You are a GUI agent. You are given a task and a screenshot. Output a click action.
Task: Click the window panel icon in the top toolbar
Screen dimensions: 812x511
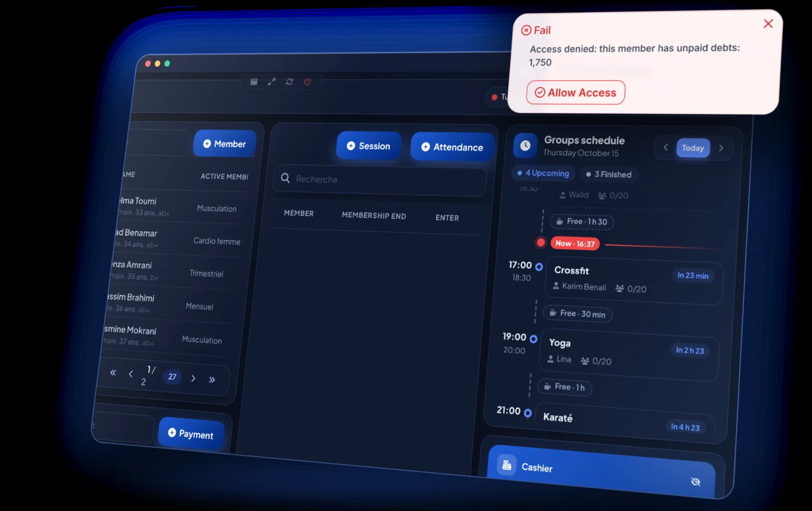(x=254, y=82)
